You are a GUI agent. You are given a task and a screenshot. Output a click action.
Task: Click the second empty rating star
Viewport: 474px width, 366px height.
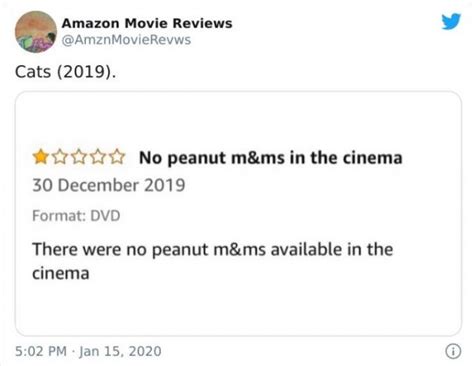(60, 157)
